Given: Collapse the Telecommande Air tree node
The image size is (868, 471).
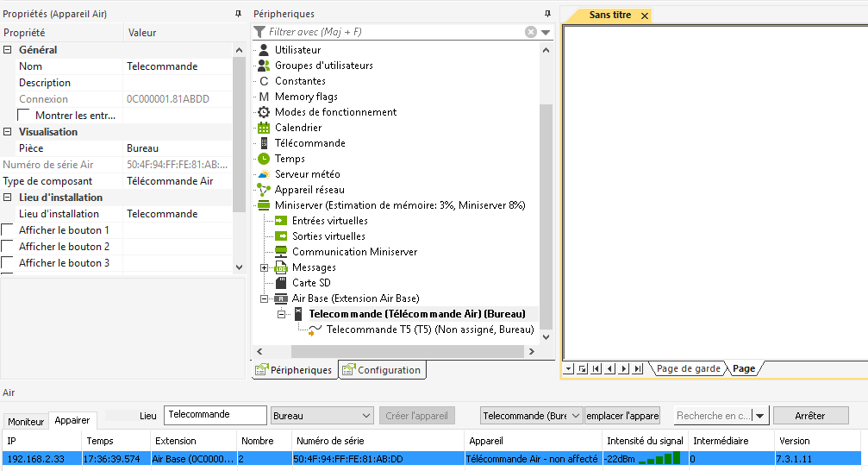Looking at the screenshot, I should (x=282, y=314).
